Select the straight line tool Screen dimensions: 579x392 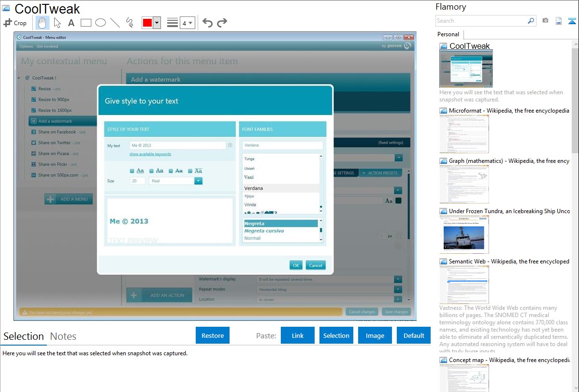click(115, 23)
